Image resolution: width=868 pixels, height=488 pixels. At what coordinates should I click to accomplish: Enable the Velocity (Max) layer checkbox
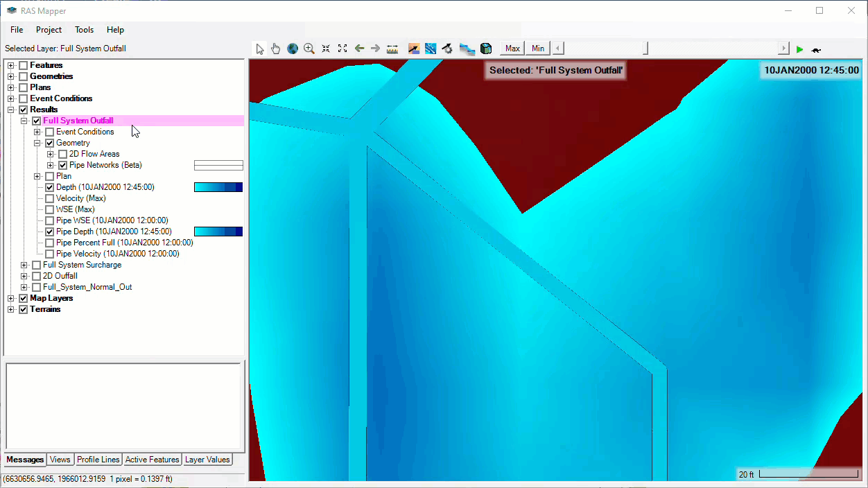pos(50,198)
